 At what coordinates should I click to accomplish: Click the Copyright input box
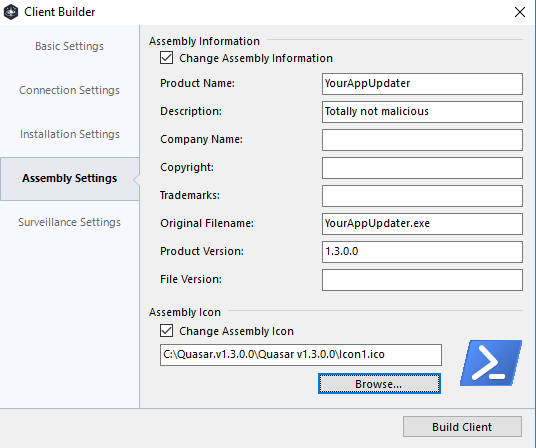pos(422,168)
